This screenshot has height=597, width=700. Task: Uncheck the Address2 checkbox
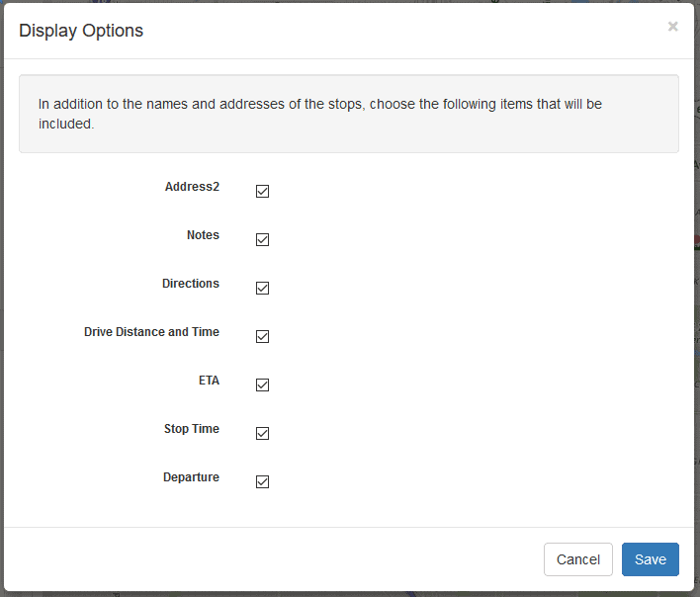pyautogui.click(x=262, y=191)
